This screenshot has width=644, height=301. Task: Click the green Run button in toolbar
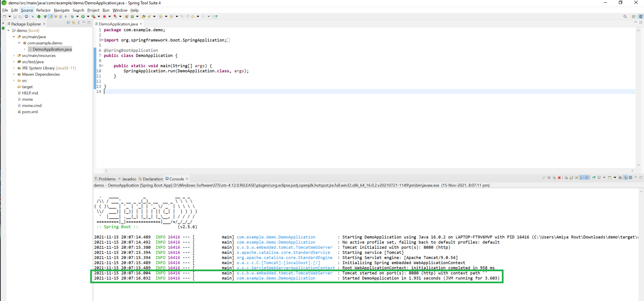tap(83, 16)
